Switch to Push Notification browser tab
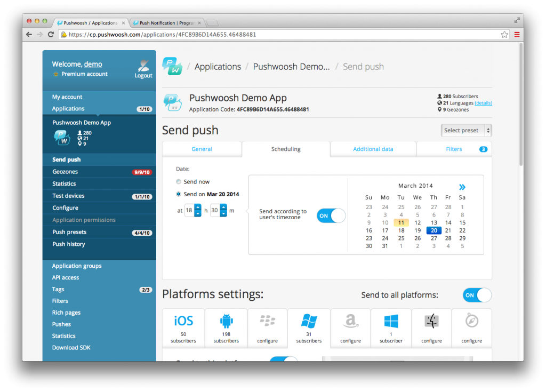 click(x=167, y=23)
